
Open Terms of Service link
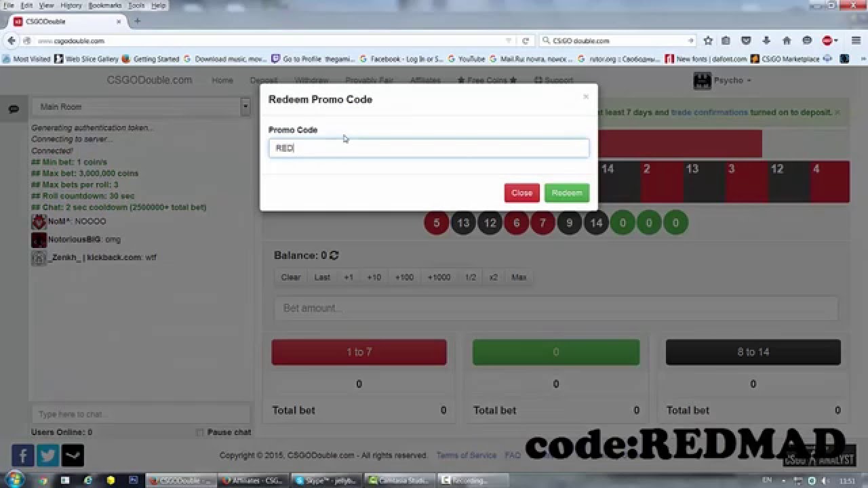click(x=467, y=455)
